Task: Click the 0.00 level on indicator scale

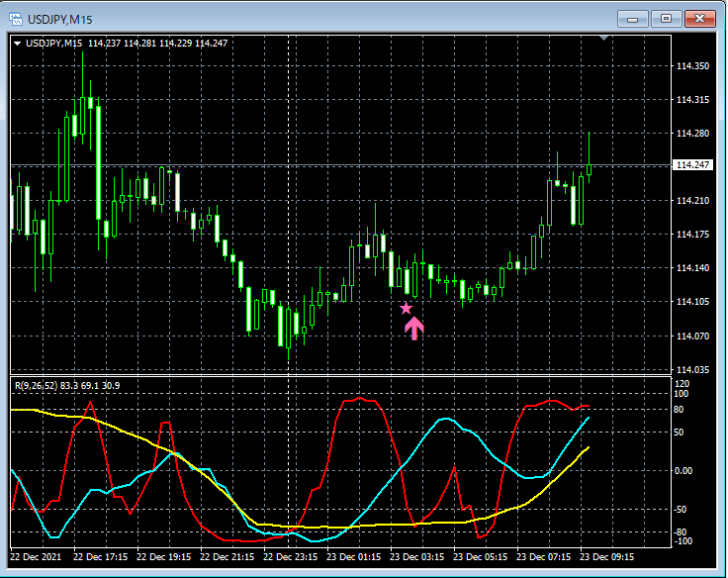Action: (x=683, y=471)
